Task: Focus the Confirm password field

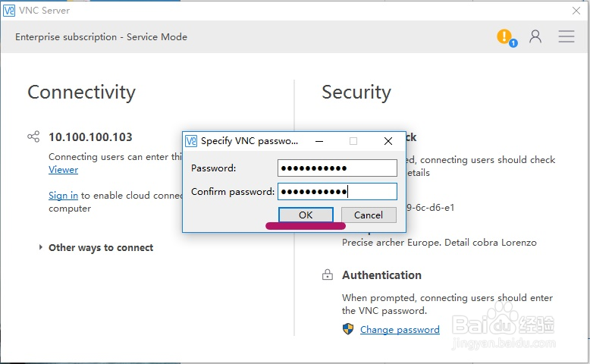Action: pos(337,192)
